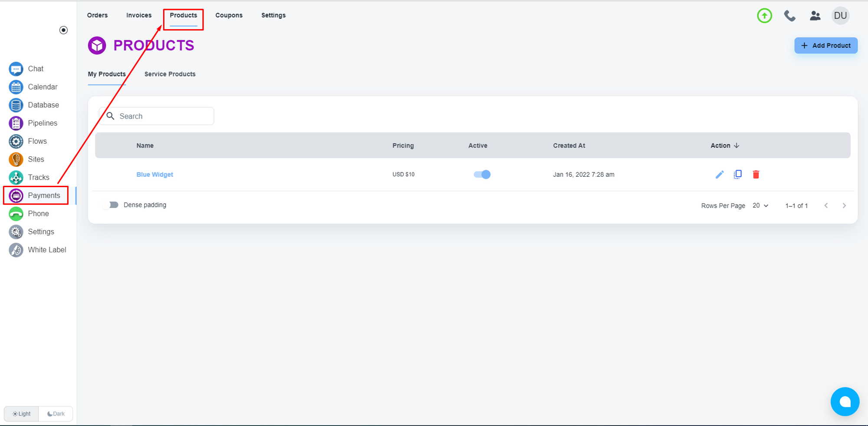This screenshot has width=868, height=426.
Task: Go to Flows in the sidebar
Action: point(37,141)
